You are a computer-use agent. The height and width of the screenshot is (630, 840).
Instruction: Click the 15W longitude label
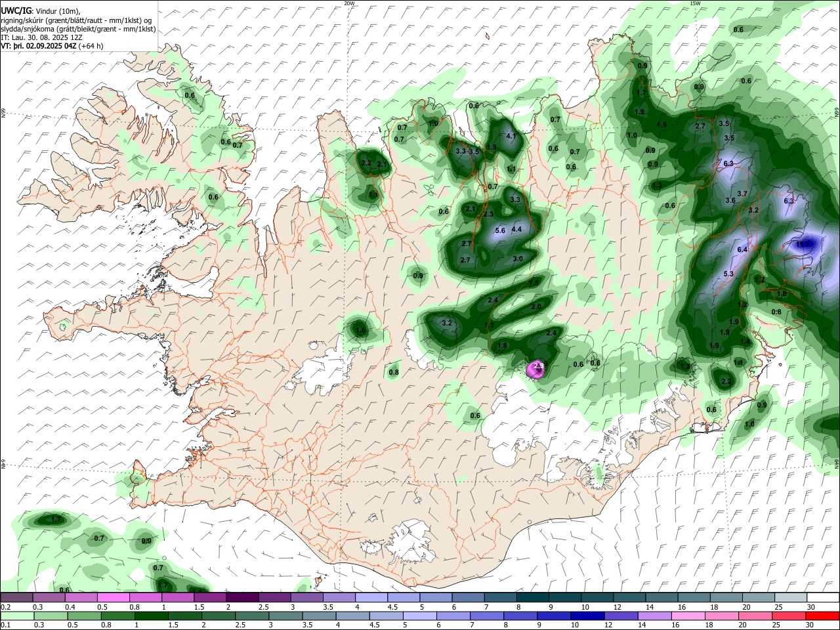point(694,3)
